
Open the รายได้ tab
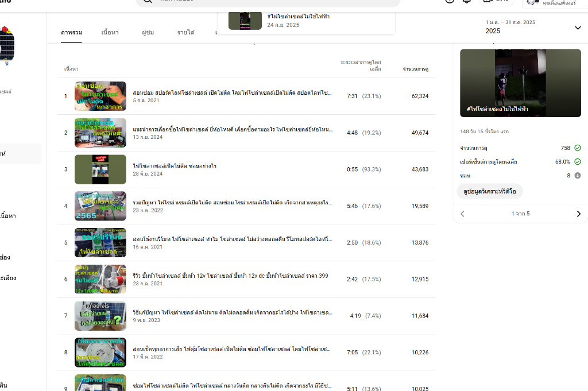(185, 33)
